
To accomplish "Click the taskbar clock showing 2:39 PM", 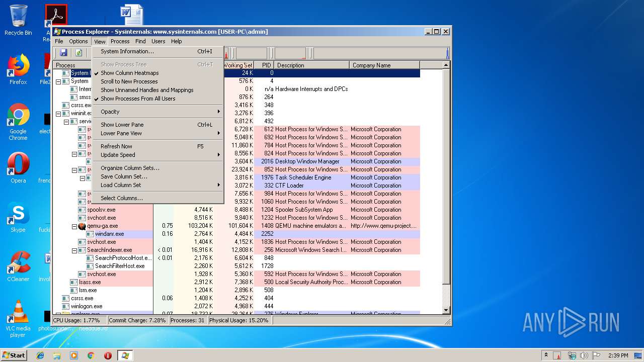I will point(618,355).
